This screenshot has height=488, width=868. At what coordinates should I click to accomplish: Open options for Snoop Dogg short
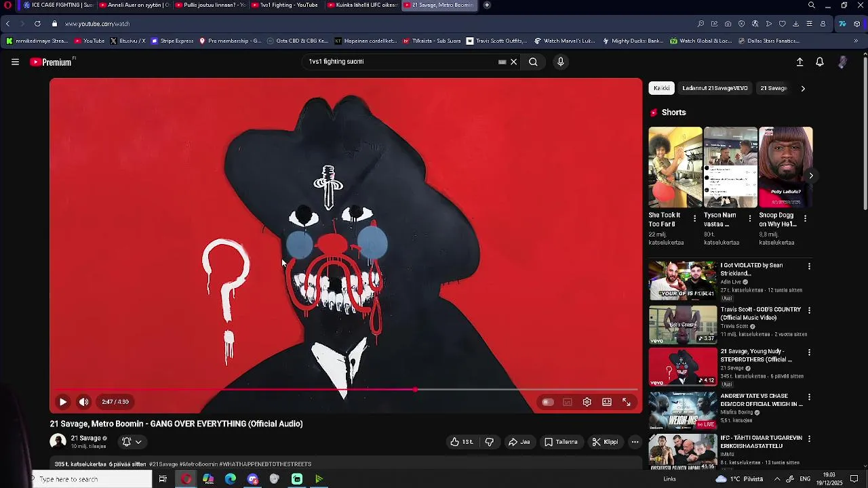point(805,218)
